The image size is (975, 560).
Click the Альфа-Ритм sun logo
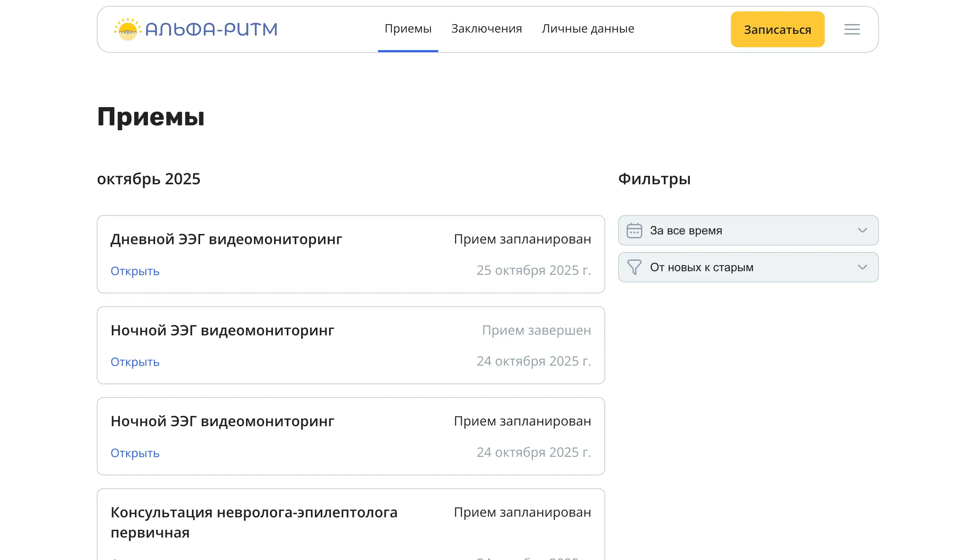tap(128, 29)
